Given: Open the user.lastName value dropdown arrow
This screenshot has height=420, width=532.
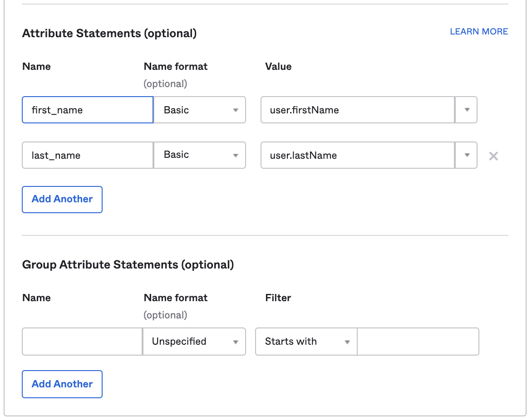Looking at the screenshot, I should pos(466,155).
